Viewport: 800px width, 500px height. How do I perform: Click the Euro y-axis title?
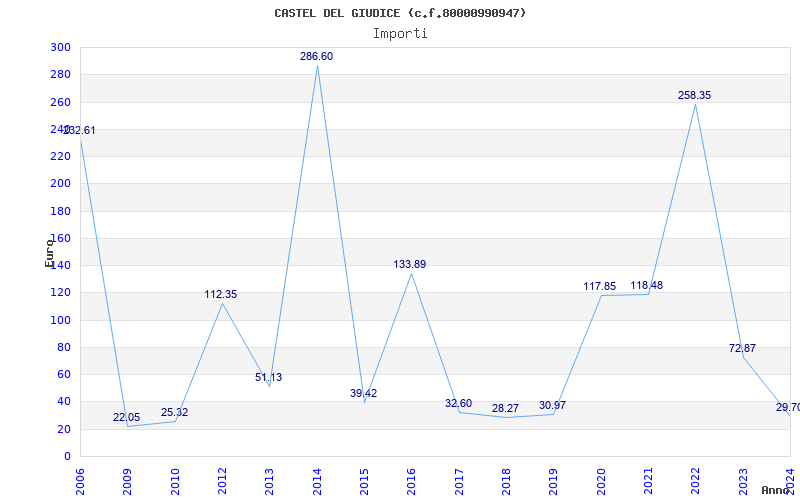click(x=49, y=253)
